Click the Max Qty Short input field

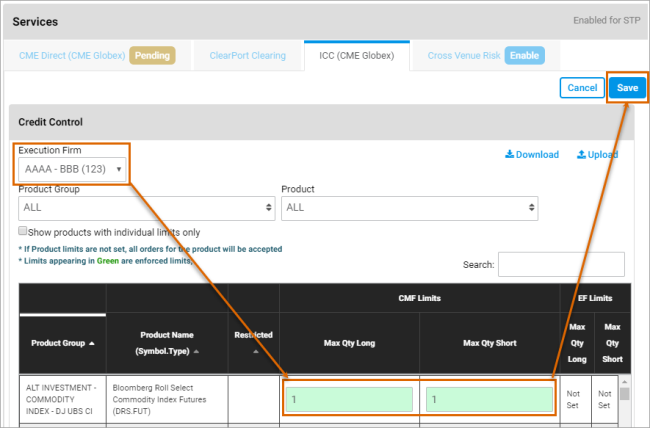490,399
